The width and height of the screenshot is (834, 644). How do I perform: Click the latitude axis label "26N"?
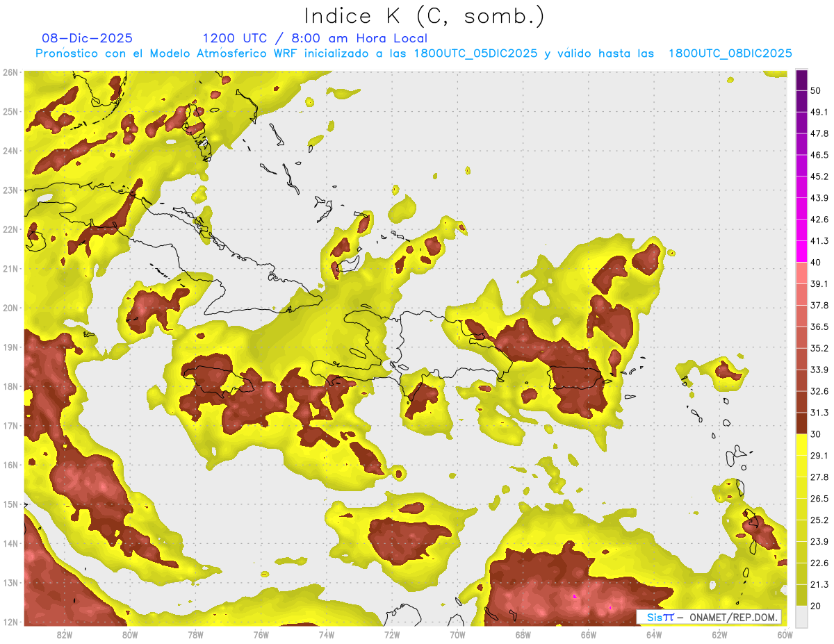click(10, 72)
